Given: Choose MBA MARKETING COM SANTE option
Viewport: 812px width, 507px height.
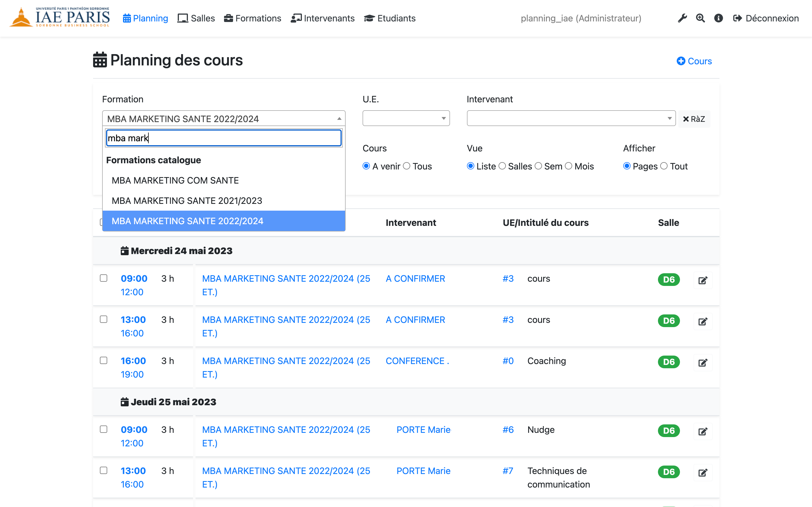Looking at the screenshot, I should point(224,180).
